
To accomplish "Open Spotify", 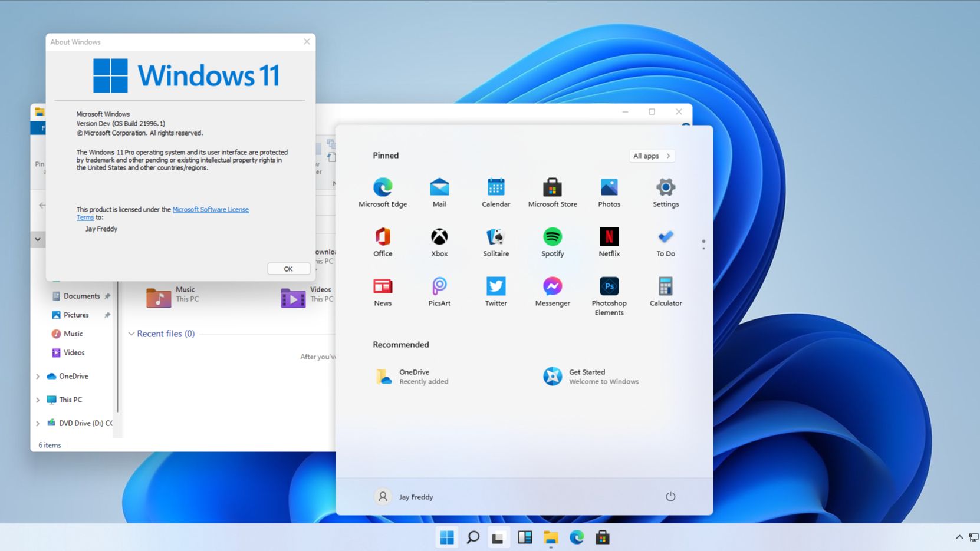I will (x=553, y=242).
